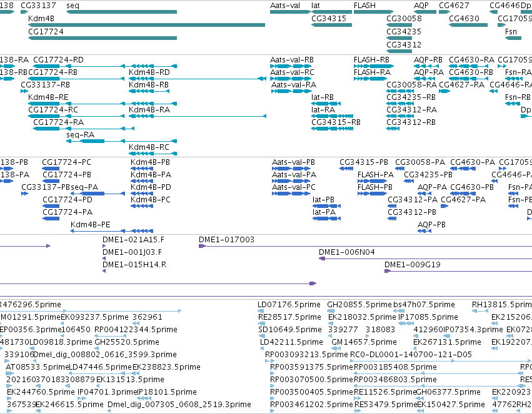Select EST GH20855.5prime
The image size is (532, 414).
click(359, 305)
